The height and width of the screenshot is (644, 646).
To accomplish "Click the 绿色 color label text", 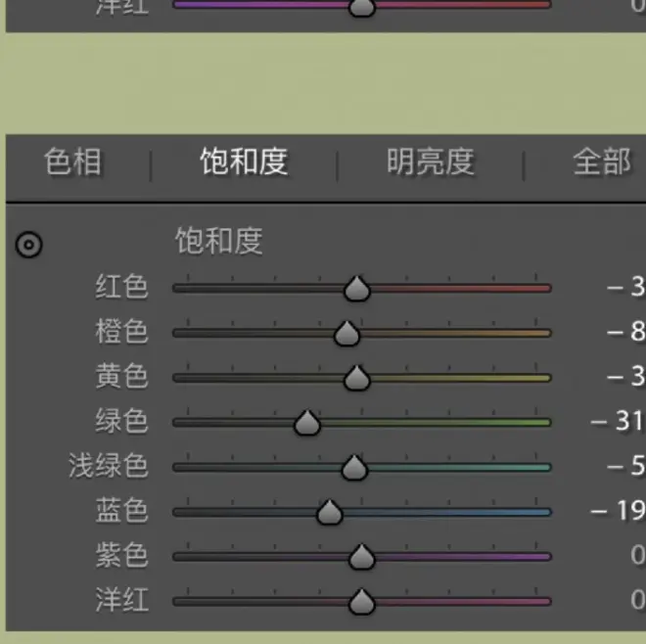I will pyautogui.click(x=121, y=421).
